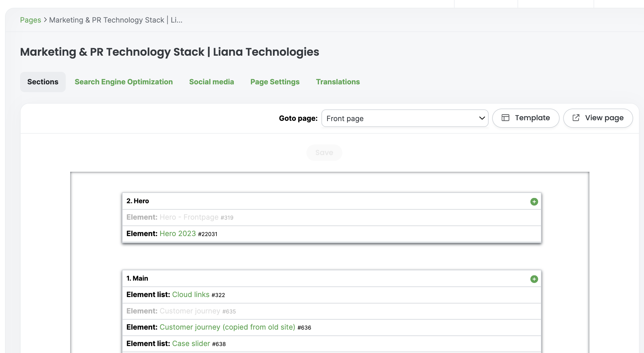Open the Template button
Screen dimensions: 644x353
525,118
